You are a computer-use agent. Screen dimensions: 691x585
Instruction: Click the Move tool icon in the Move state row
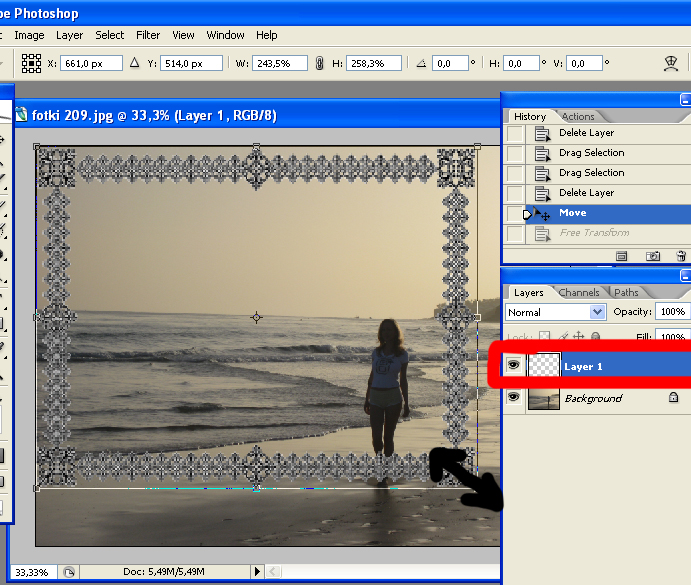click(x=542, y=214)
